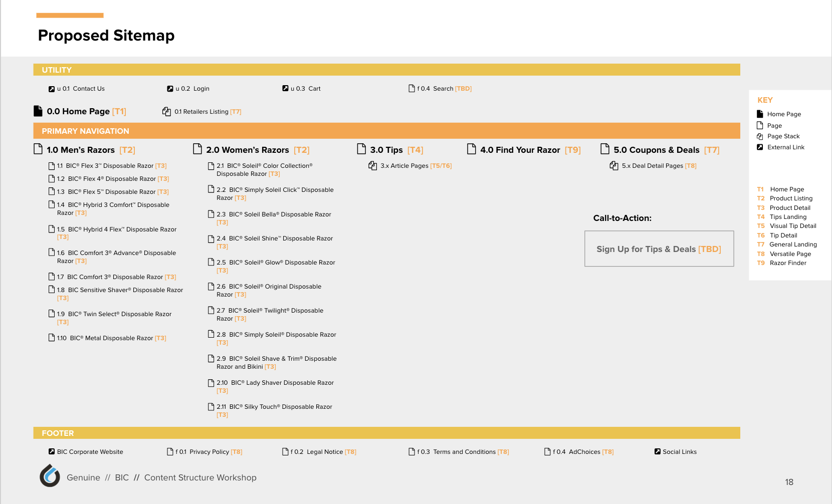Click the external link icon beside Login
The width and height of the screenshot is (832, 504).
coord(170,89)
